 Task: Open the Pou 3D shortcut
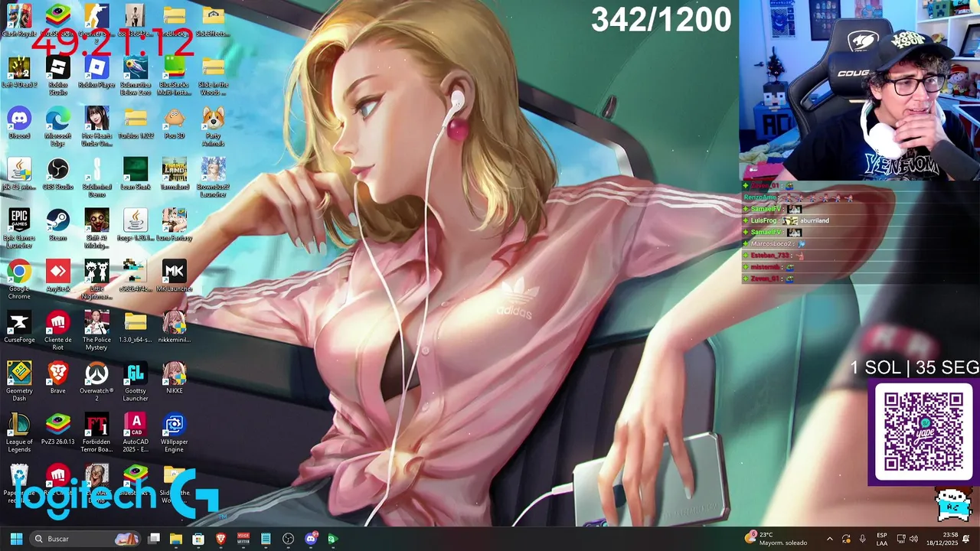tap(175, 123)
